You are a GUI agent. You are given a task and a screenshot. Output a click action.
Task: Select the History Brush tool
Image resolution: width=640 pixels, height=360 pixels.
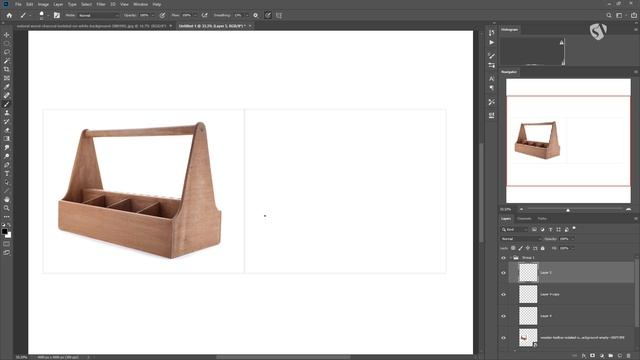click(x=7, y=121)
